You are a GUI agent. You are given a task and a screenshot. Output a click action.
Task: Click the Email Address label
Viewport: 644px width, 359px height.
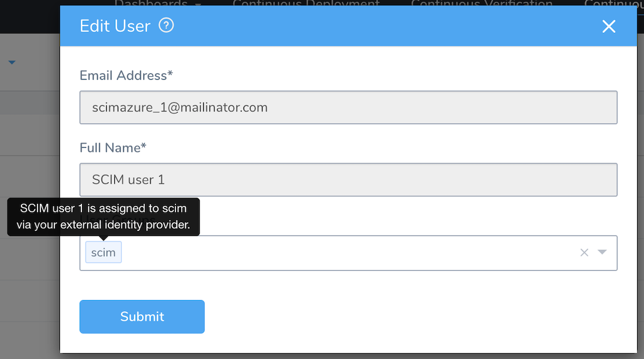tap(126, 76)
